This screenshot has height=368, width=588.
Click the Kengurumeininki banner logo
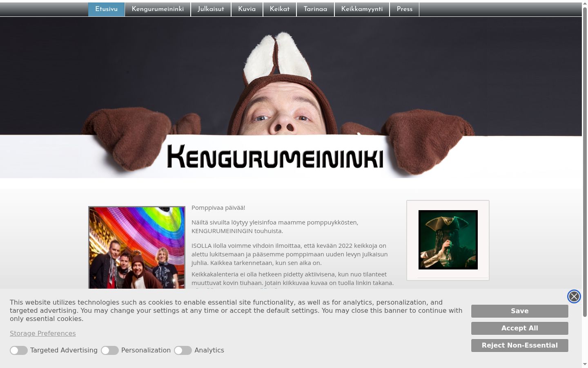point(275,157)
